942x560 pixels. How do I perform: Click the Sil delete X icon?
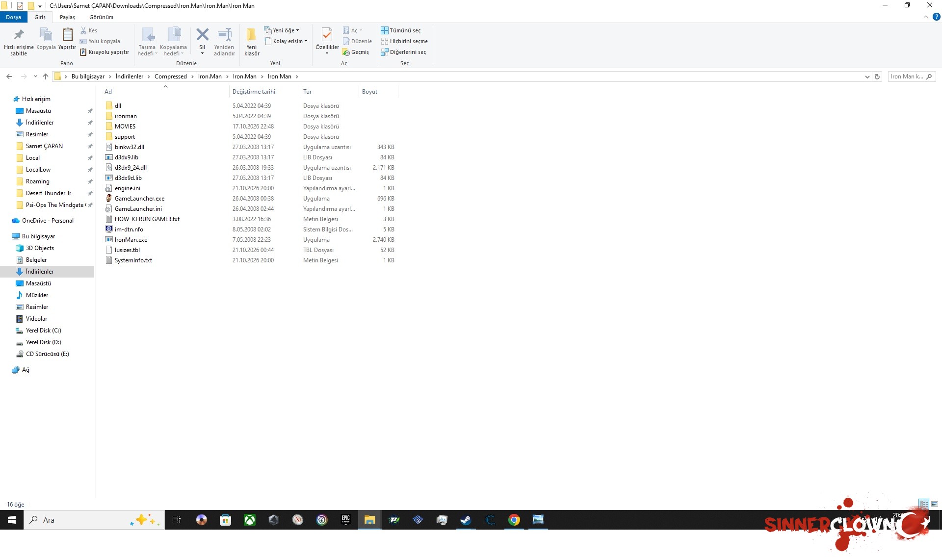(x=202, y=35)
